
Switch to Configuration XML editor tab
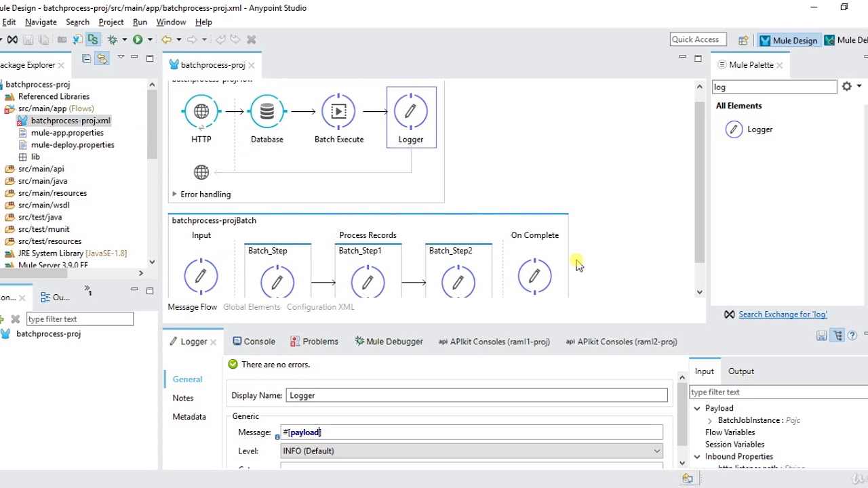click(321, 307)
